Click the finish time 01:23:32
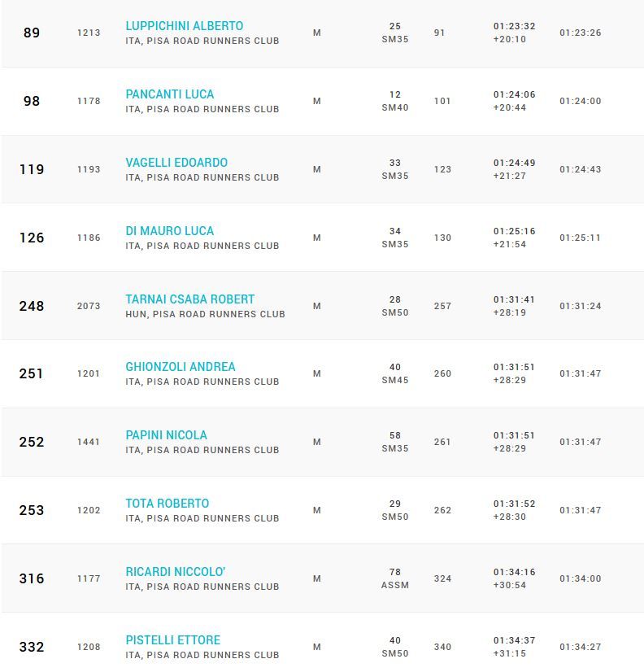Screen dimensions: 644x672 coord(514,26)
